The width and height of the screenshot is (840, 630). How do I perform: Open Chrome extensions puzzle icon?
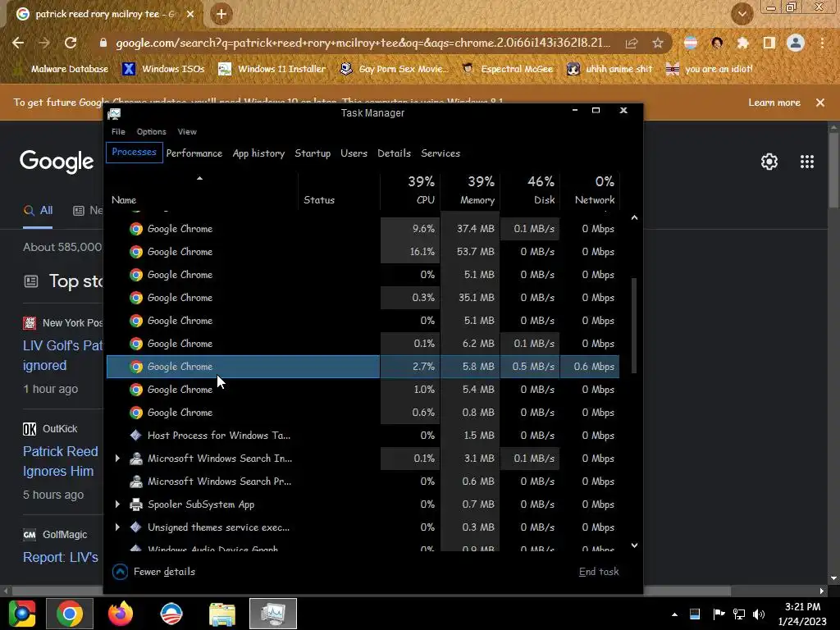coord(743,43)
